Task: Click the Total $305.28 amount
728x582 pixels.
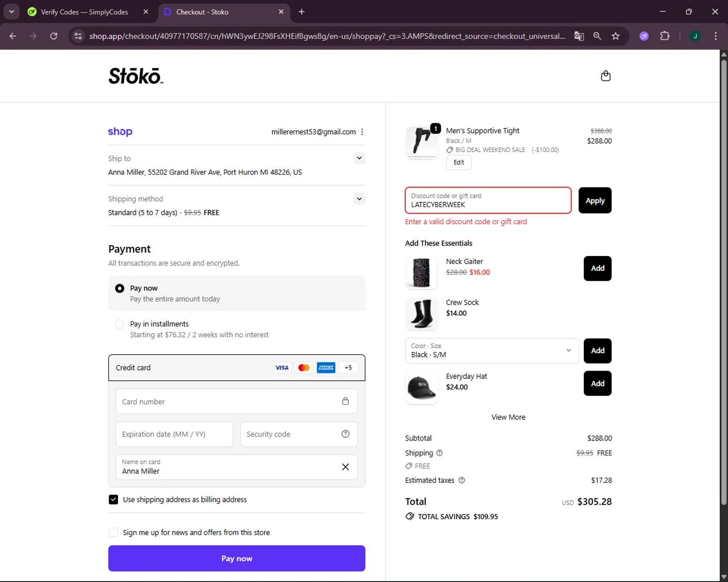Action: (x=594, y=501)
